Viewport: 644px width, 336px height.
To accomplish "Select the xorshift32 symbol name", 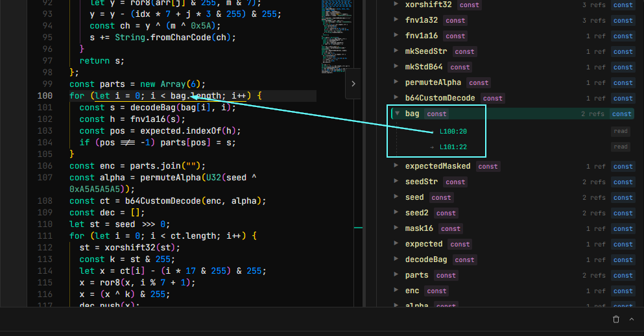I will pos(429,5).
